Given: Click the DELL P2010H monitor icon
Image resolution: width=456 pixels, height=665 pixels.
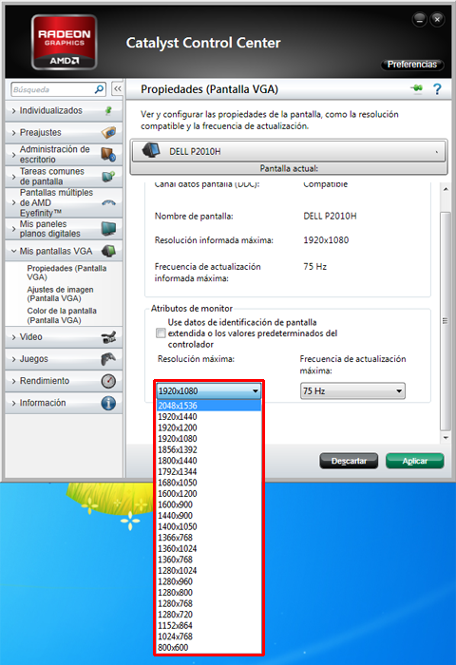Looking at the screenshot, I should pos(151,151).
